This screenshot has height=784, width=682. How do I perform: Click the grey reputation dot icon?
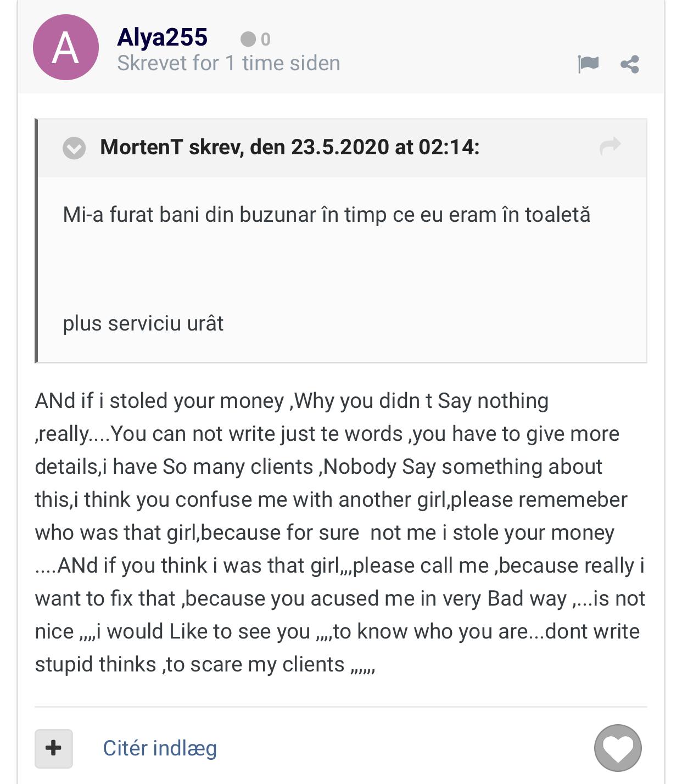(248, 39)
